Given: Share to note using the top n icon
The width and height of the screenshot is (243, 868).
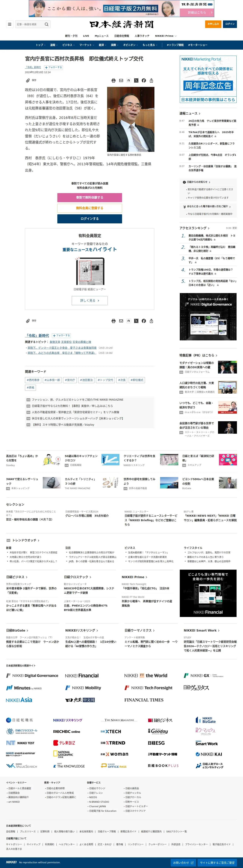Looking at the screenshot, I should [x=129, y=80].
